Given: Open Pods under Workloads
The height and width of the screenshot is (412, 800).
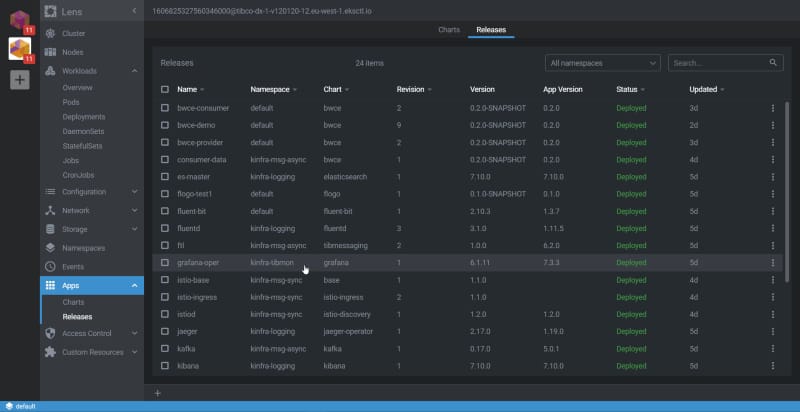Looking at the screenshot, I should pyautogui.click(x=72, y=102).
